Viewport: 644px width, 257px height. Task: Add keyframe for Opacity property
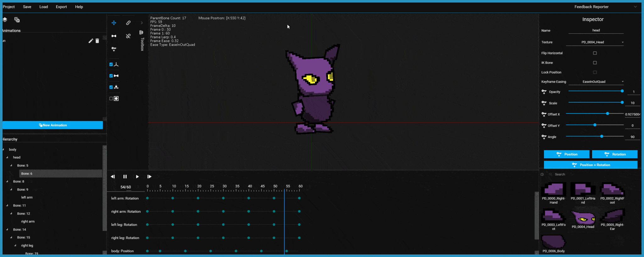(544, 92)
